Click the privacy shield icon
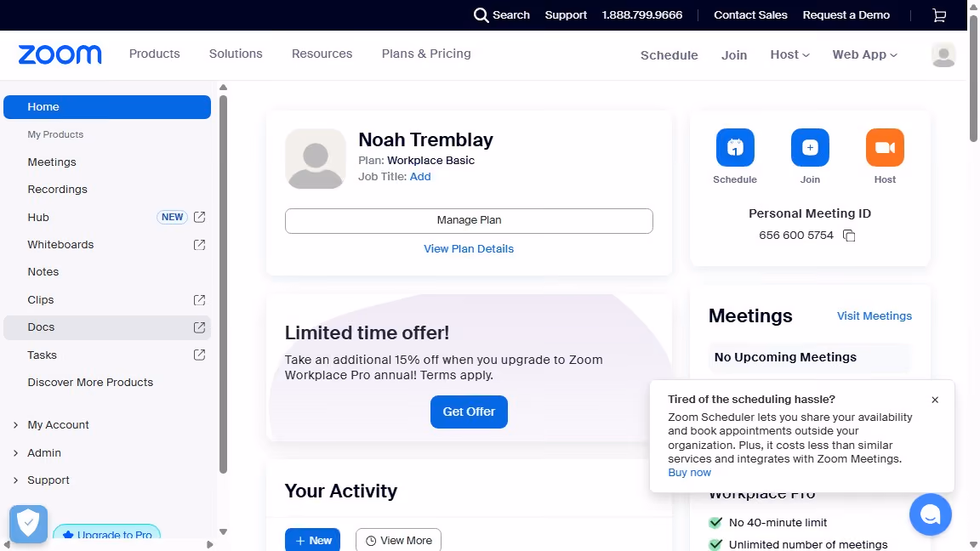 pos(28,524)
